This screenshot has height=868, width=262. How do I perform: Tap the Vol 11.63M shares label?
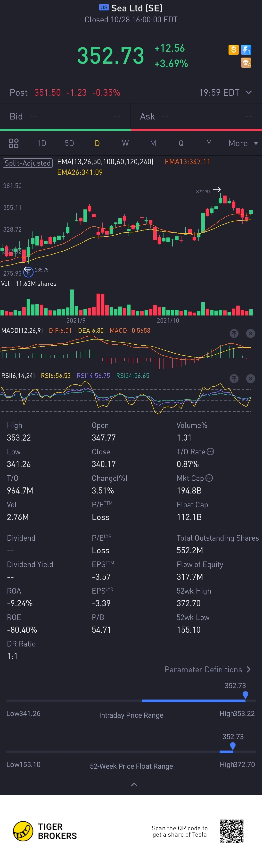tap(29, 284)
